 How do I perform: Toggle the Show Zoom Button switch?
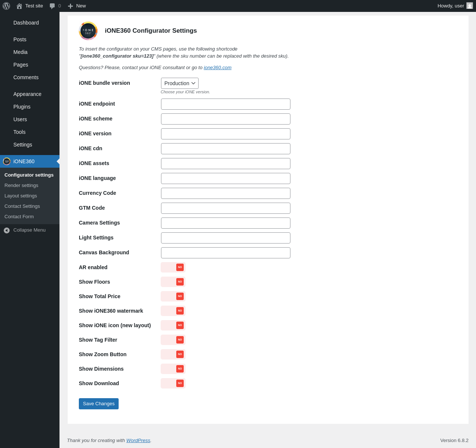[173, 354]
